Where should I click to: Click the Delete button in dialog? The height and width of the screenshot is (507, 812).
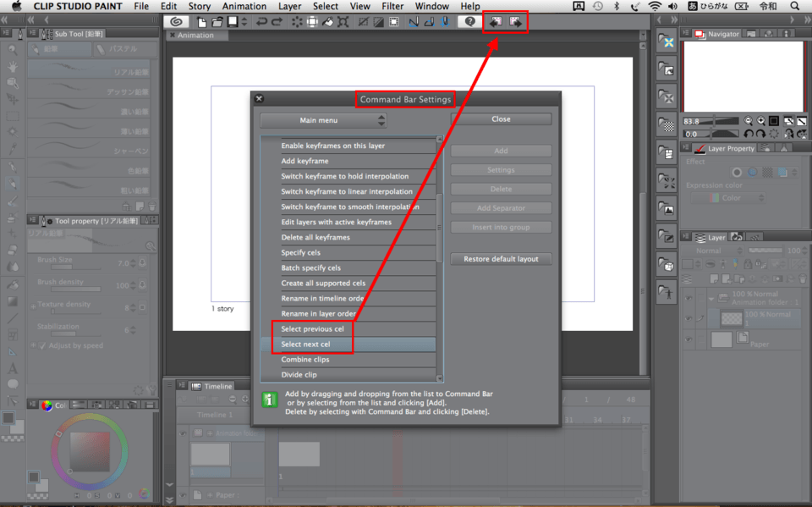[x=501, y=189]
